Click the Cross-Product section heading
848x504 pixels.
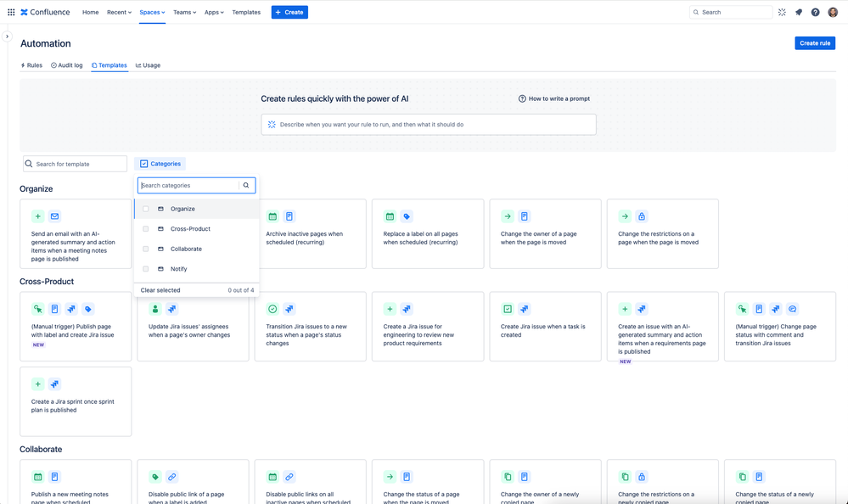47,281
